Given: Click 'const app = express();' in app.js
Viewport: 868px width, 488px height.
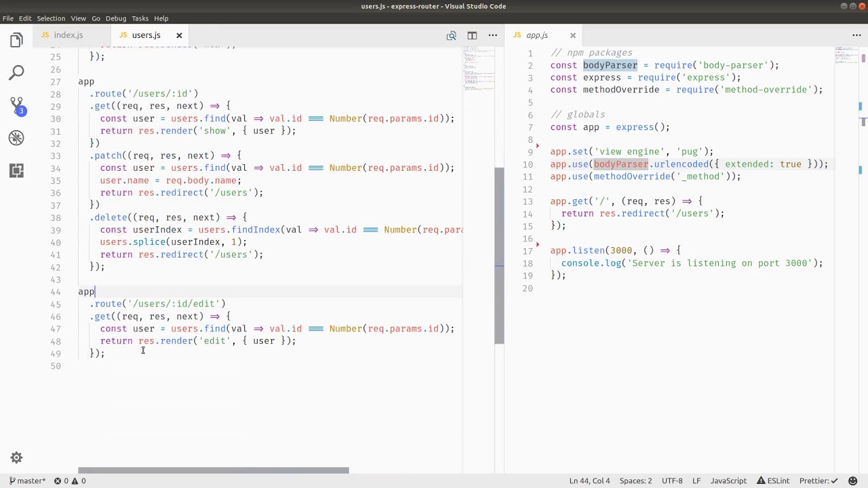Looking at the screenshot, I should 610,127.
